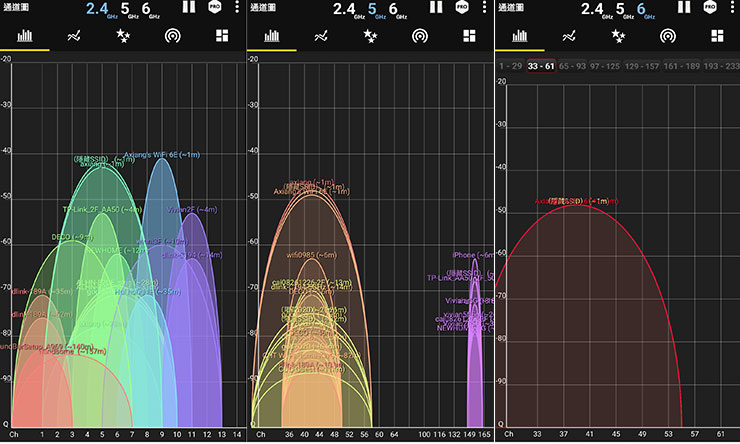Select channel graph tab in the 2.4 GHz screen
The height and width of the screenshot is (444, 740).
point(25,36)
